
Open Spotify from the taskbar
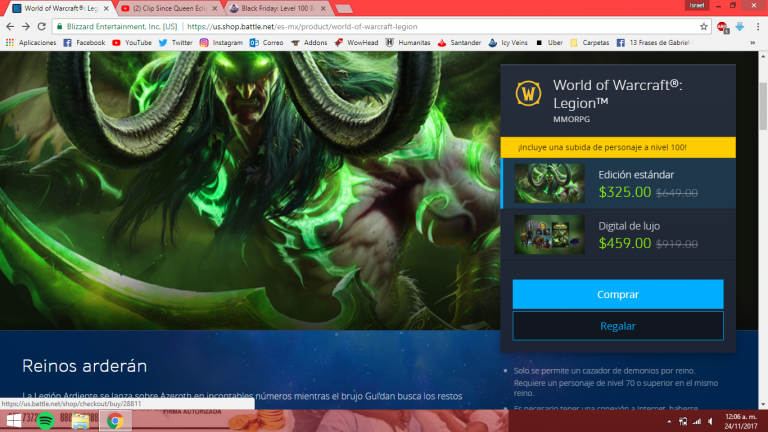point(45,421)
